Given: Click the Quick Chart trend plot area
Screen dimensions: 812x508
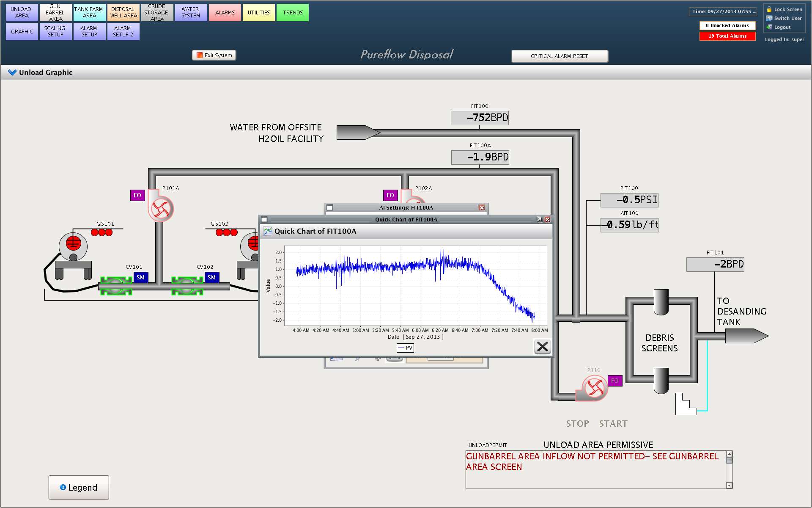Looking at the screenshot, I should [416, 286].
